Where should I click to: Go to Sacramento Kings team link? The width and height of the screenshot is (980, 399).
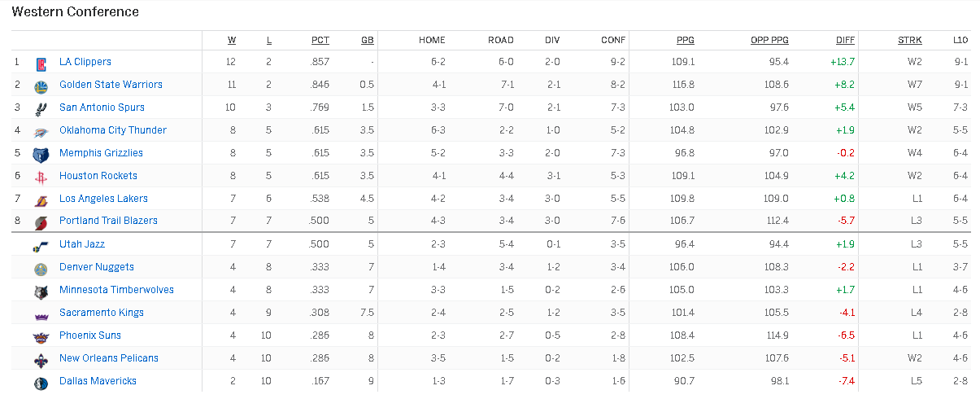point(102,313)
